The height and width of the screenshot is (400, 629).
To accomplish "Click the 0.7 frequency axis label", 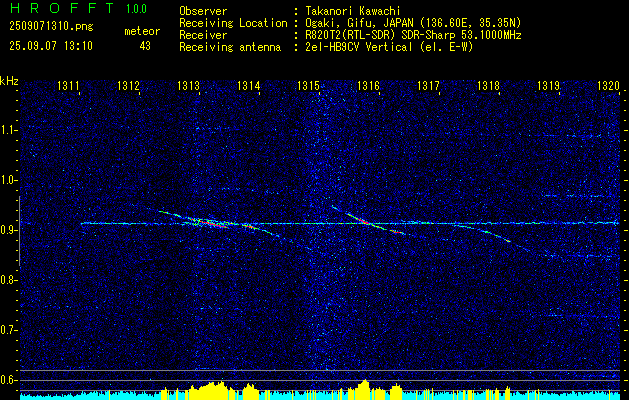I will (x=7, y=330).
